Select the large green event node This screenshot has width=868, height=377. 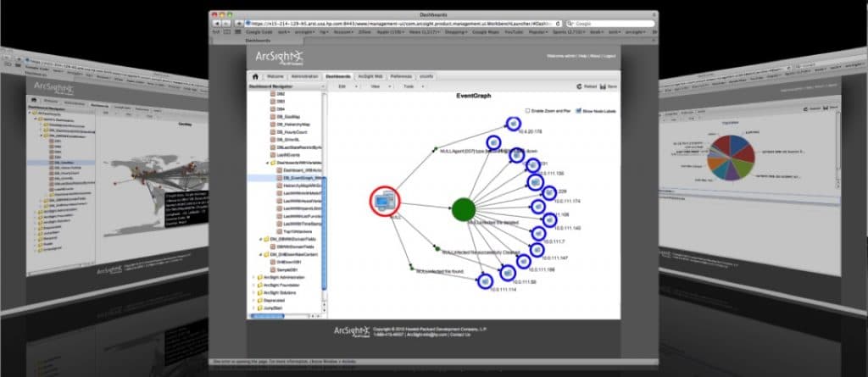[x=464, y=209]
